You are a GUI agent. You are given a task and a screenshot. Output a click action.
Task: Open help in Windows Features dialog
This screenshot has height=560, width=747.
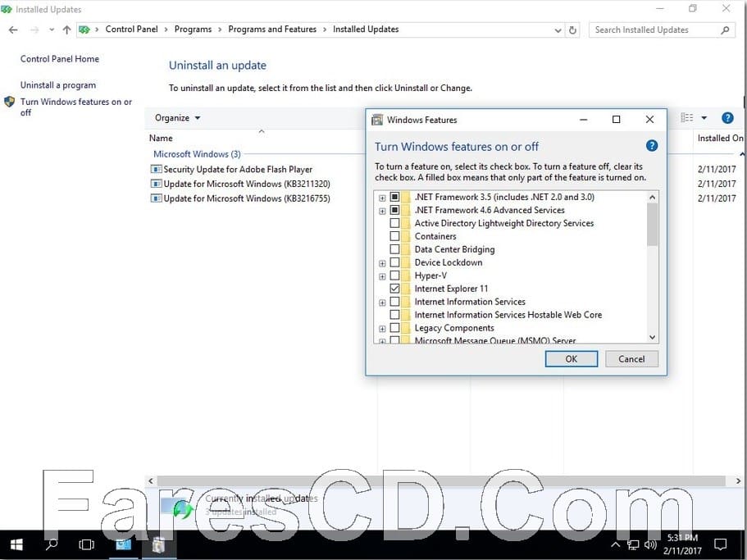click(652, 146)
